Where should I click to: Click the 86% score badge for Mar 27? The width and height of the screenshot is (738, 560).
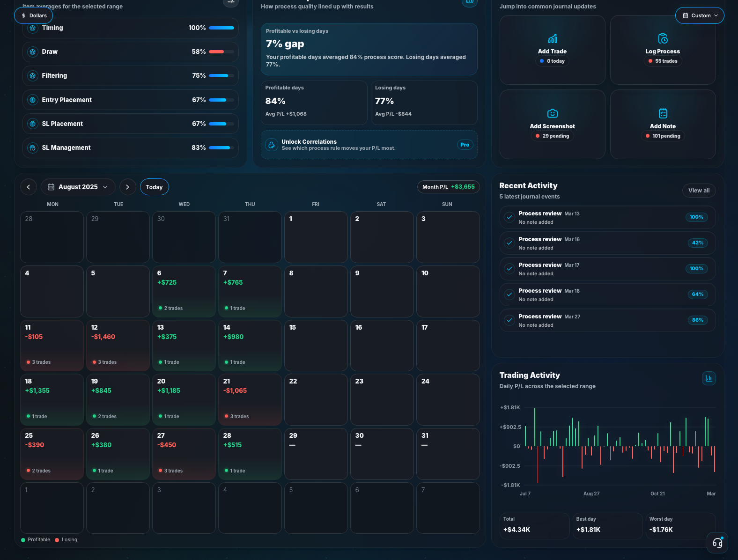(698, 320)
